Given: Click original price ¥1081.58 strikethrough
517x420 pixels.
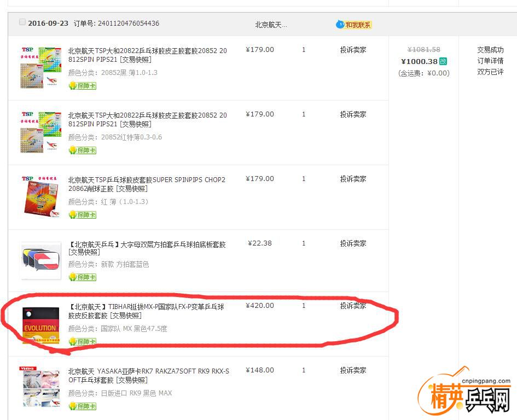Looking at the screenshot, I should click(x=423, y=49).
